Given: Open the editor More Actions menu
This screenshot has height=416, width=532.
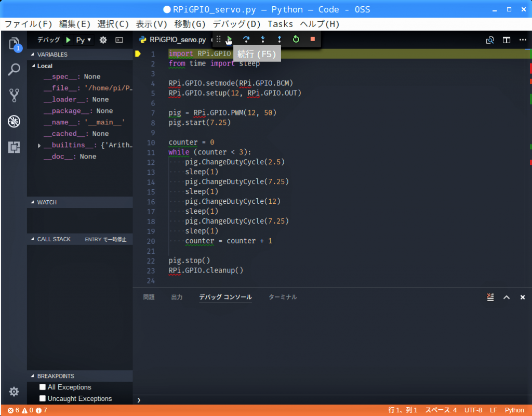Looking at the screenshot, I should pos(523,40).
